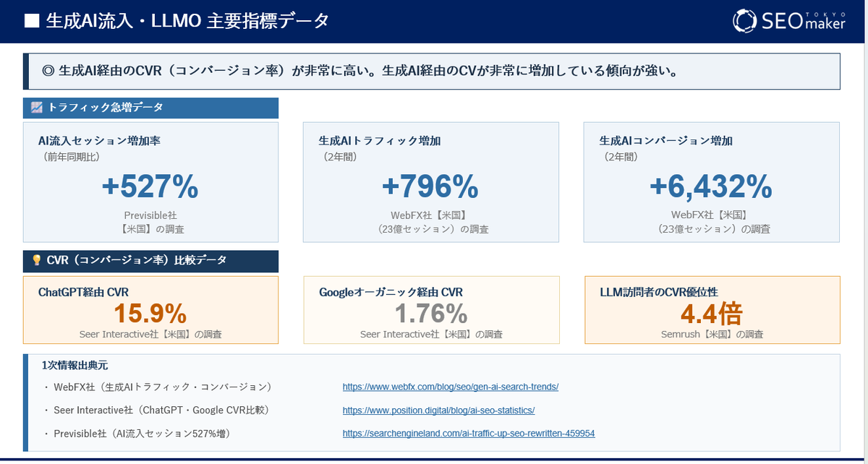
Task: Click the chart icon beside トラフィック急増データ
Action: [36, 108]
